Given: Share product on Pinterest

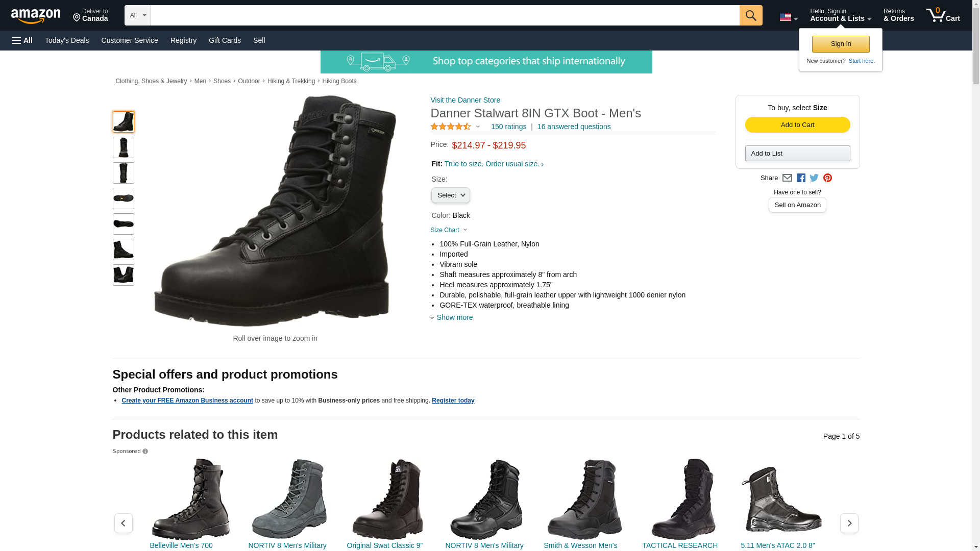Looking at the screenshot, I should 827,178.
